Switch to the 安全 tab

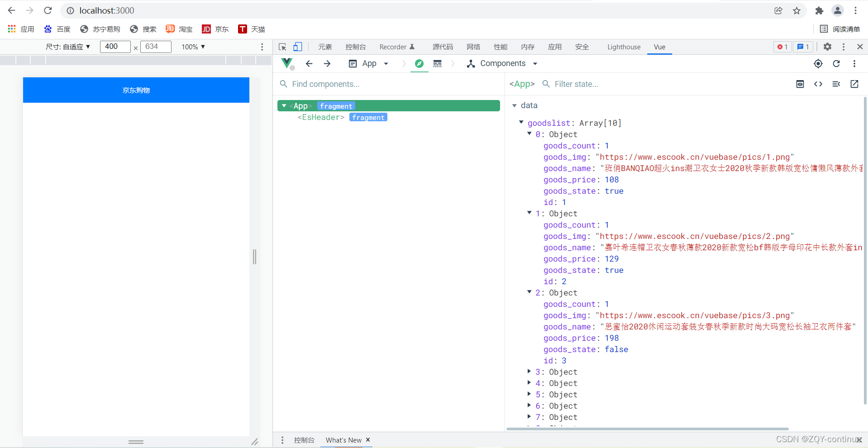582,47
